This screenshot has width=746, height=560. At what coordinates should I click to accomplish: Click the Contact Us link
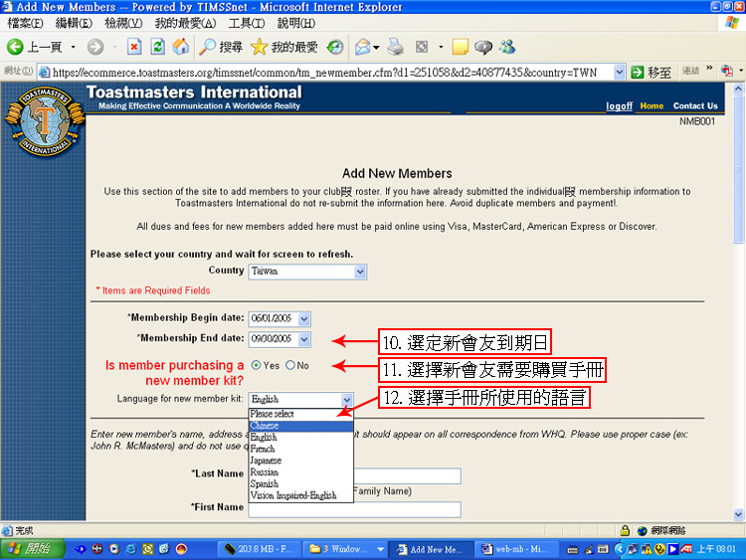click(694, 105)
